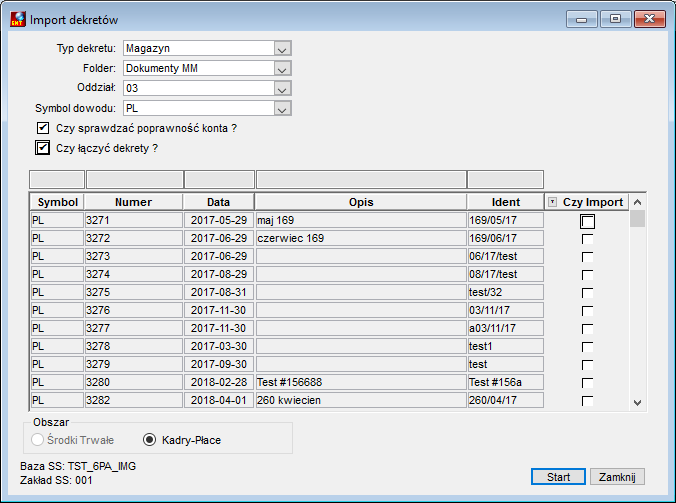
Task: Select the 3282 number cell
Action: coord(134,400)
